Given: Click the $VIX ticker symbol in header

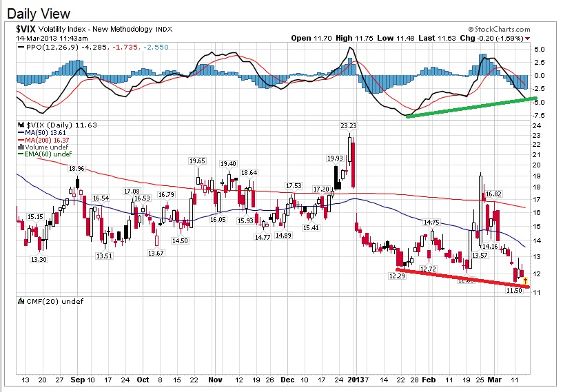Looking at the screenshot, I should 26,29.
